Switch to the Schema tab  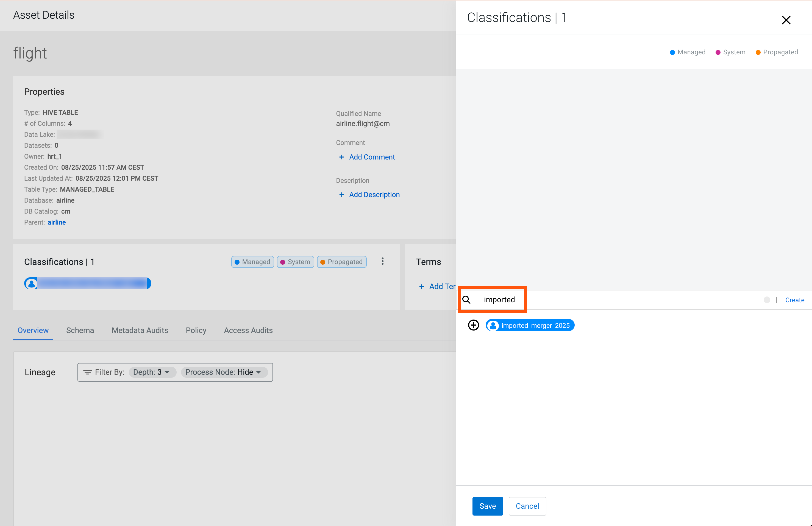tap(80, 330)
